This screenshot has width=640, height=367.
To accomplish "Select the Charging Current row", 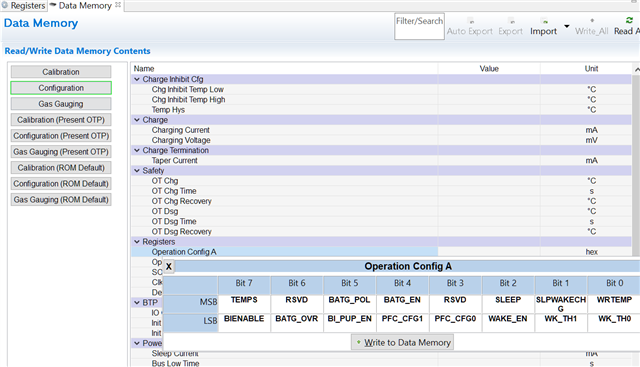I will 381,130.
